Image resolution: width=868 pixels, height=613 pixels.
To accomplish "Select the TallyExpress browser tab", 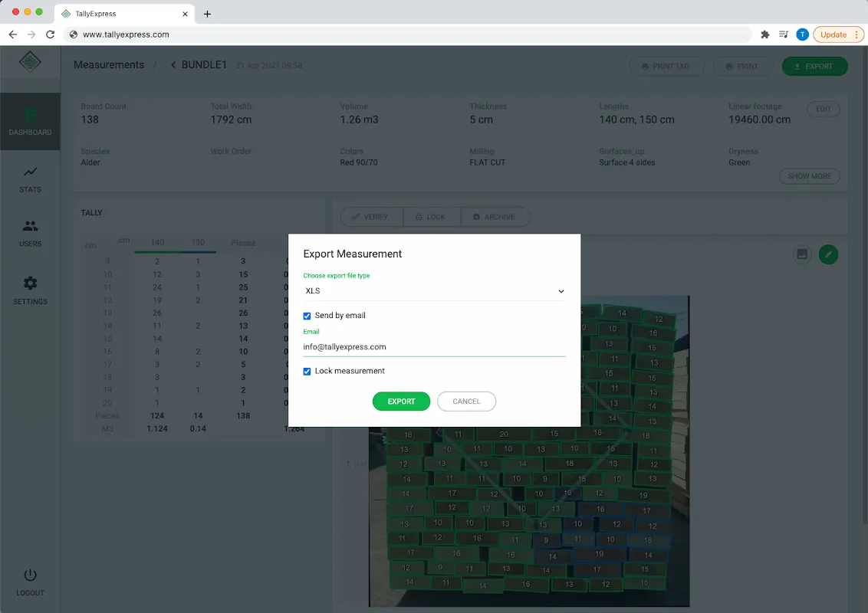I will pos(124,14).
